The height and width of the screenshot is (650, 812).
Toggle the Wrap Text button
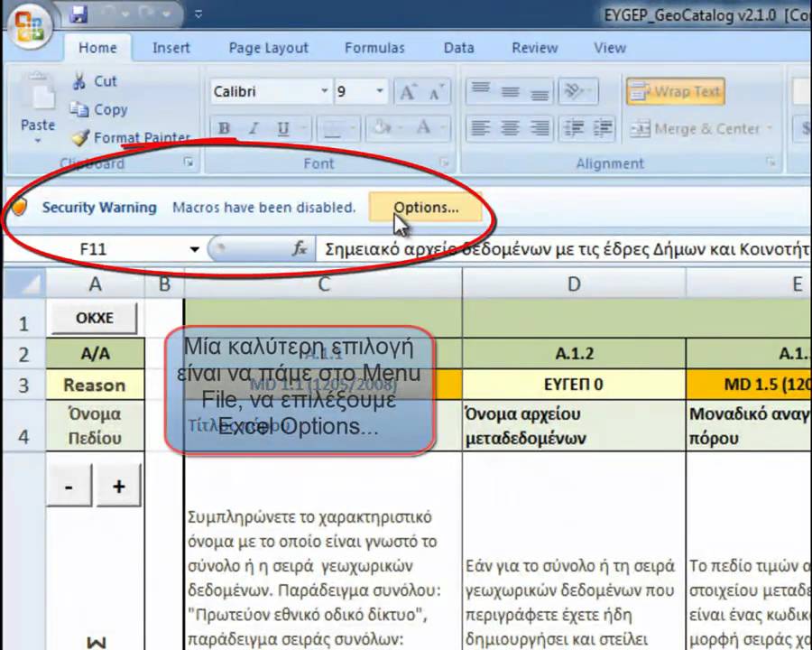coord(675,92)
